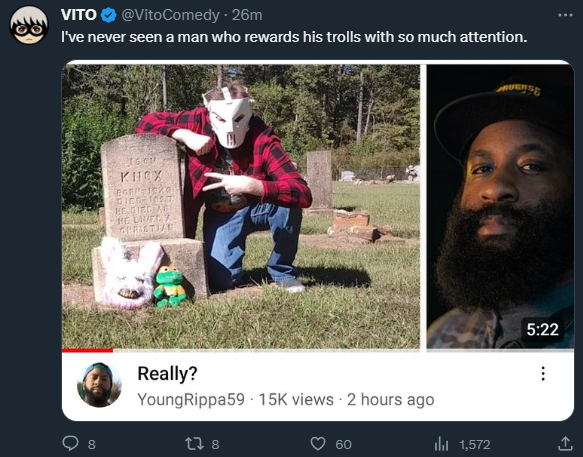Viewport: 583px width, 457px height.
Task: Open view analytics bar chart icon
Action: [441, 444]
